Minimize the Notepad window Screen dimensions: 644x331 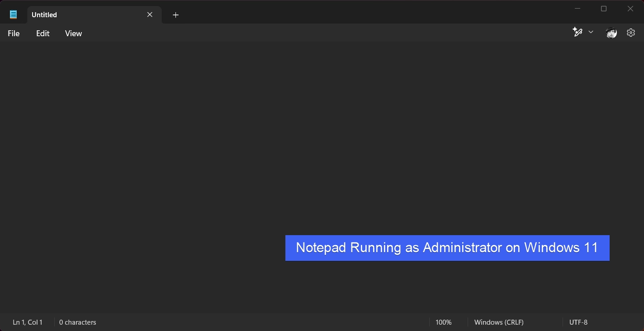[578, 9]
